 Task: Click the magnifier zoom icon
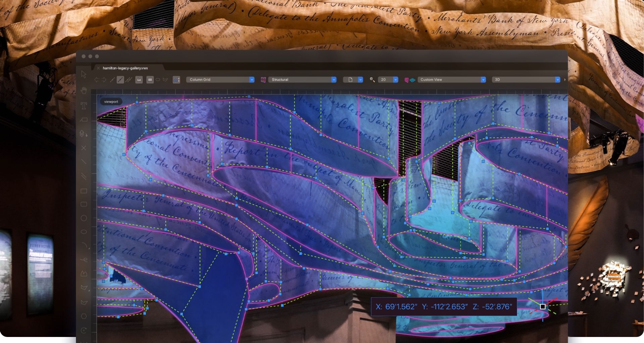click(372, 80)
